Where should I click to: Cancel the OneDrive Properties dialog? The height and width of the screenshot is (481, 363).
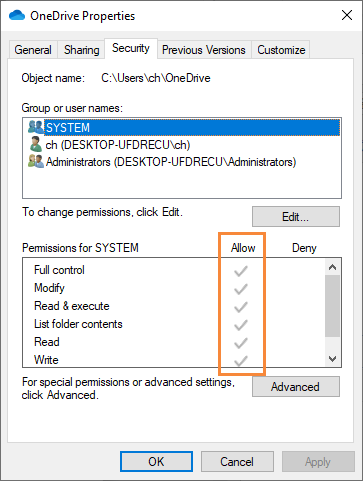237,462
